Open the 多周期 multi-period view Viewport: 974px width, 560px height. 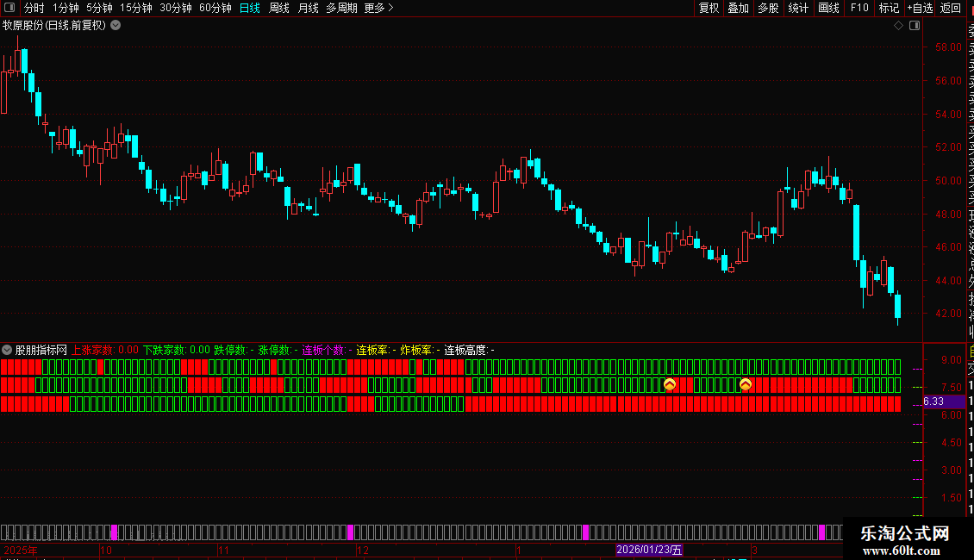pyautogui.click(x=341, y=8)
